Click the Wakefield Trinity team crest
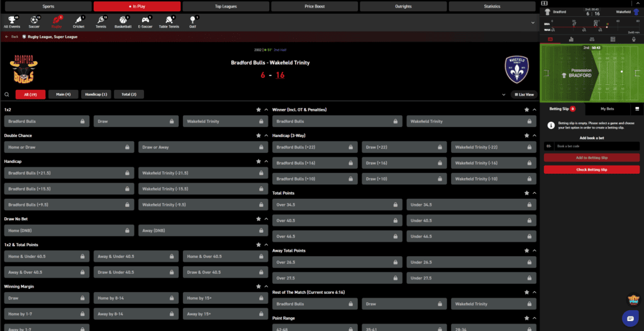644x331 pixels. (517, 69)
